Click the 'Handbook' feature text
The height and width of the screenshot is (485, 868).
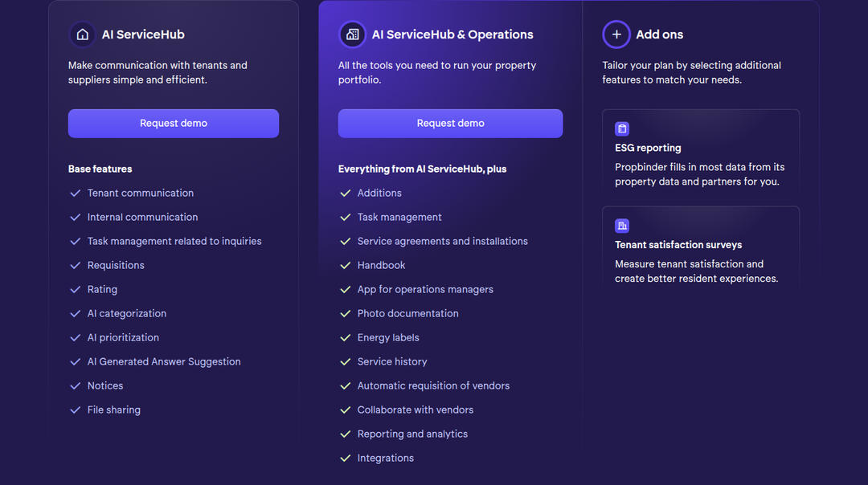coord(382,266)
